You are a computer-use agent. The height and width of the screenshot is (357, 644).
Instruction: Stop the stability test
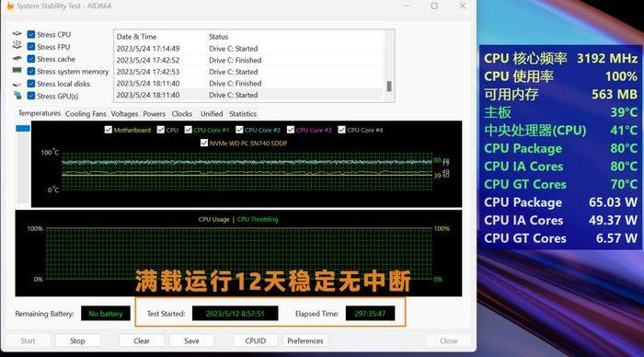[x=77, y=340]
